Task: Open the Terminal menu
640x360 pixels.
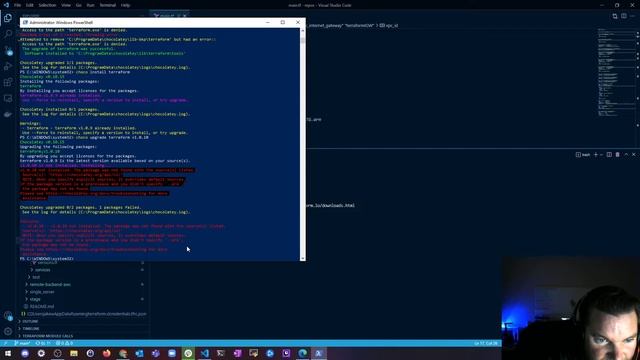Action: [x=108, y=5]
